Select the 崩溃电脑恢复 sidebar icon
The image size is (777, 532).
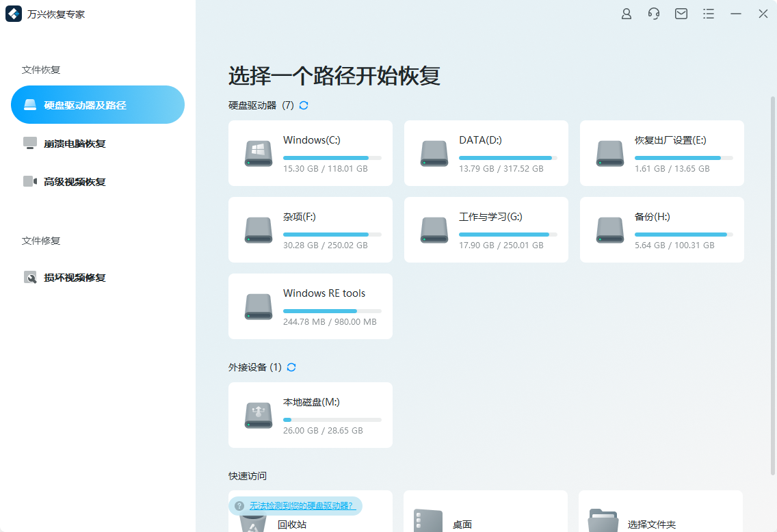[x=30, y=143]
